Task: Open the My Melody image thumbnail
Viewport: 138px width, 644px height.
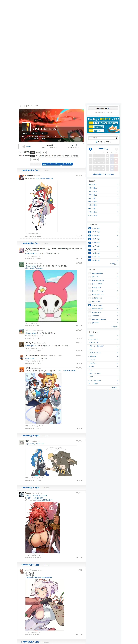Action: [x=51, y=296]
